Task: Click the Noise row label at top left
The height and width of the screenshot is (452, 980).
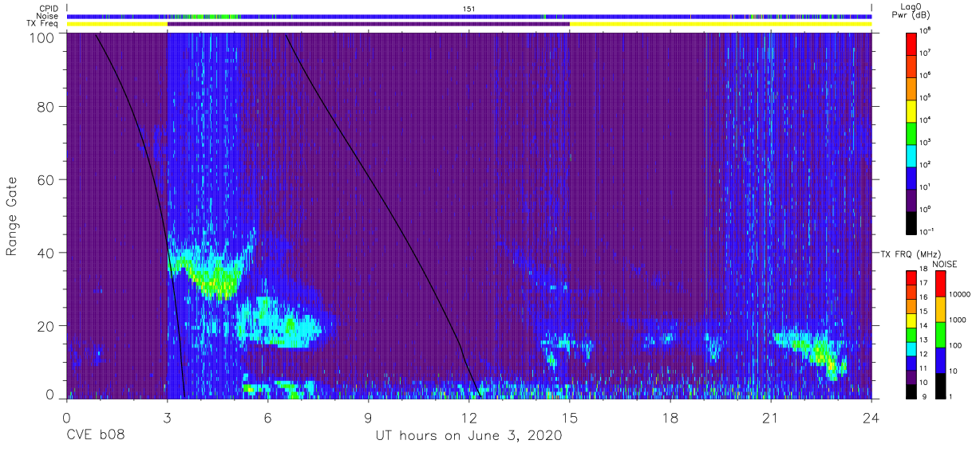Action: tap(49, 16)
